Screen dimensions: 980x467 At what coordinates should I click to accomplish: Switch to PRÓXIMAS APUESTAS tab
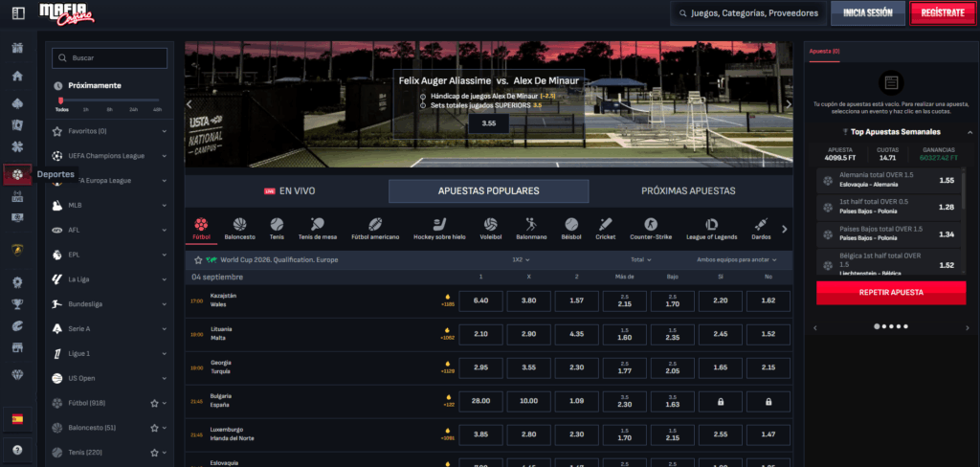[688, 191]
